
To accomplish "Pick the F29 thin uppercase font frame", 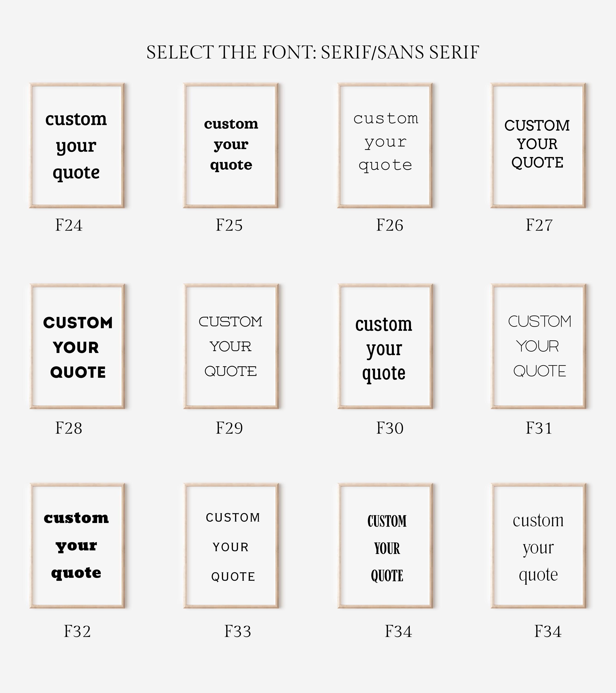I will coord(231,346).
